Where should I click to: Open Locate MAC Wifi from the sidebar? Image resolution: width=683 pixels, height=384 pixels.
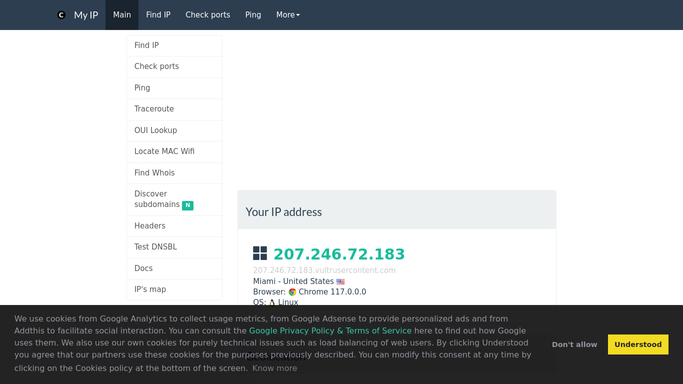175,152
